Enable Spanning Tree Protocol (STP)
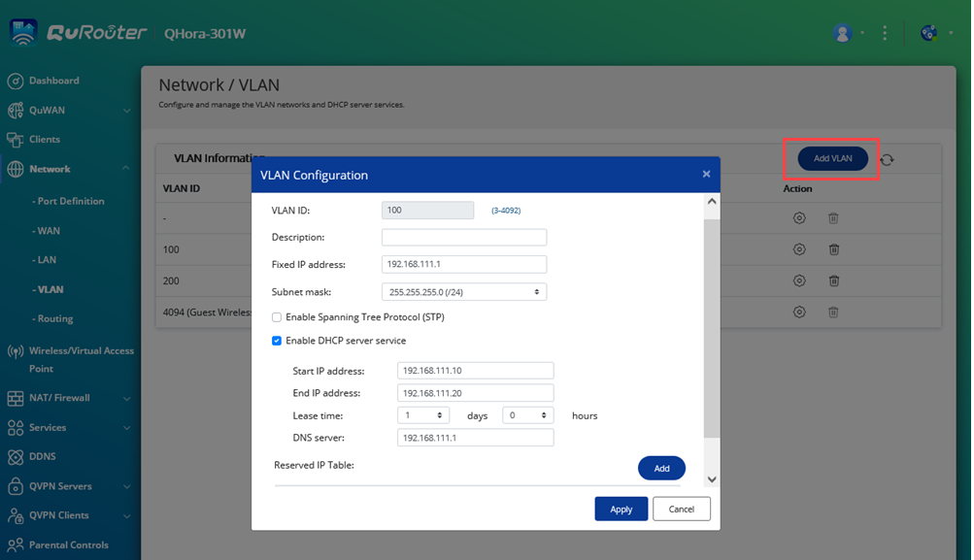The height and width of the screenshot is (560, 974). pos(277,316)
